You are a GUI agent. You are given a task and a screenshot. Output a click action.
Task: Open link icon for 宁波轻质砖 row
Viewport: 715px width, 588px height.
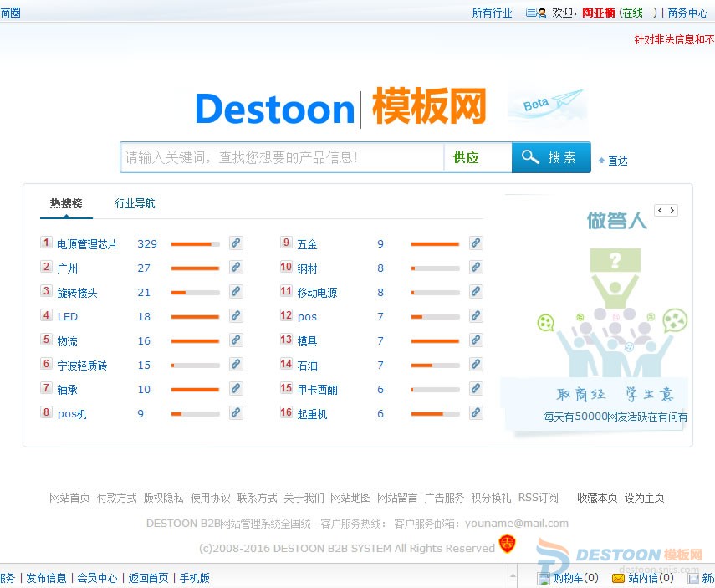[236, 365]
